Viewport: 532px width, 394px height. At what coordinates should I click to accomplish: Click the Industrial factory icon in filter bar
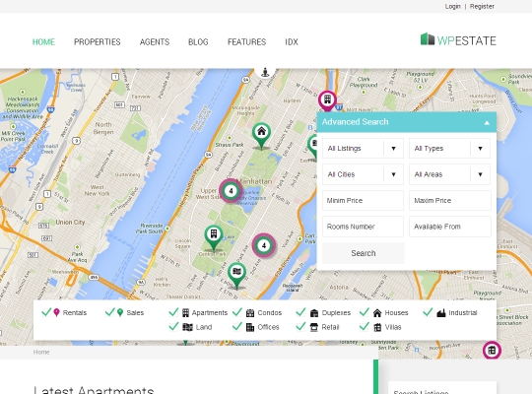[441, 312]
